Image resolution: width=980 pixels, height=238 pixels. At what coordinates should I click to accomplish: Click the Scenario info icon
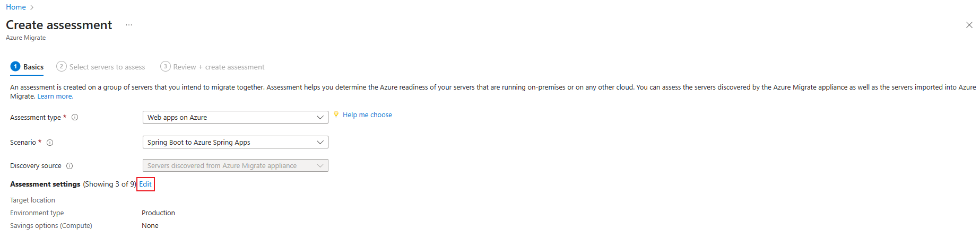(x=50, y=143)
